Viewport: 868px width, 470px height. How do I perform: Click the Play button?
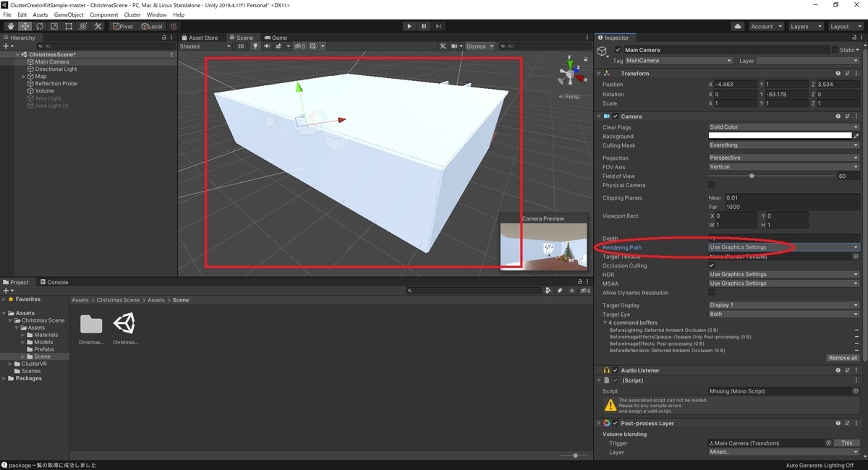pyautogui.click(x=409, y=26)
